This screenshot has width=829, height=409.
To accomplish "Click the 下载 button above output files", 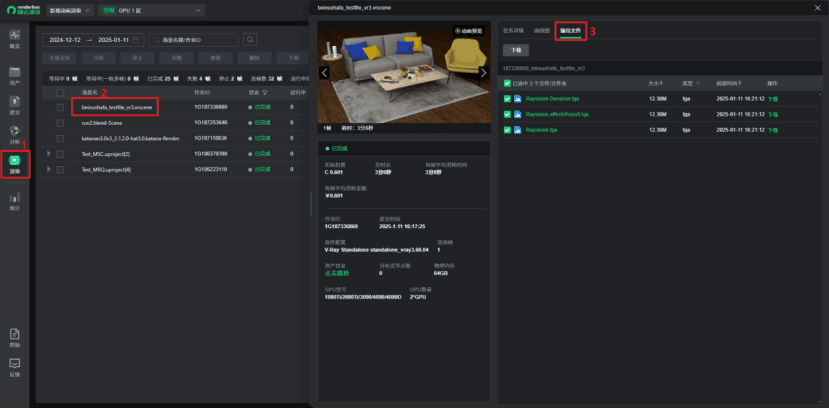I will pyautogui.click(x=515, y=50).
